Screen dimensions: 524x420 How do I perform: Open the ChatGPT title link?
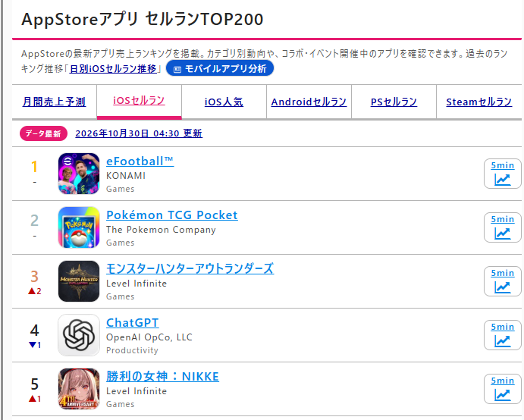coord(133,323)
